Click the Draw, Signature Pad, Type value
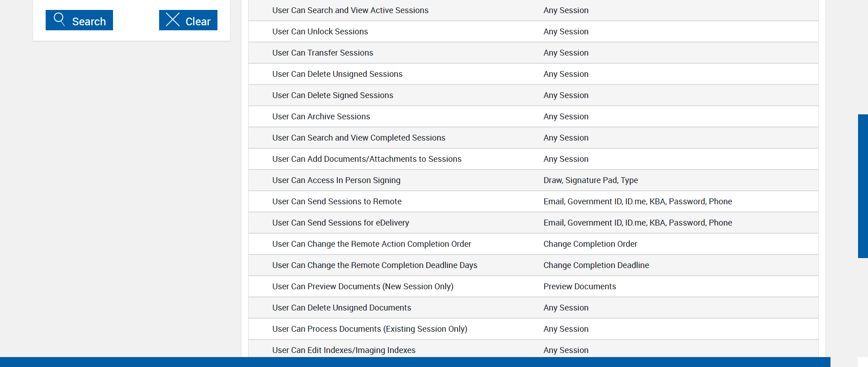Image resolution: width=868 pixels, height=367 pixels. pos(590,180)
